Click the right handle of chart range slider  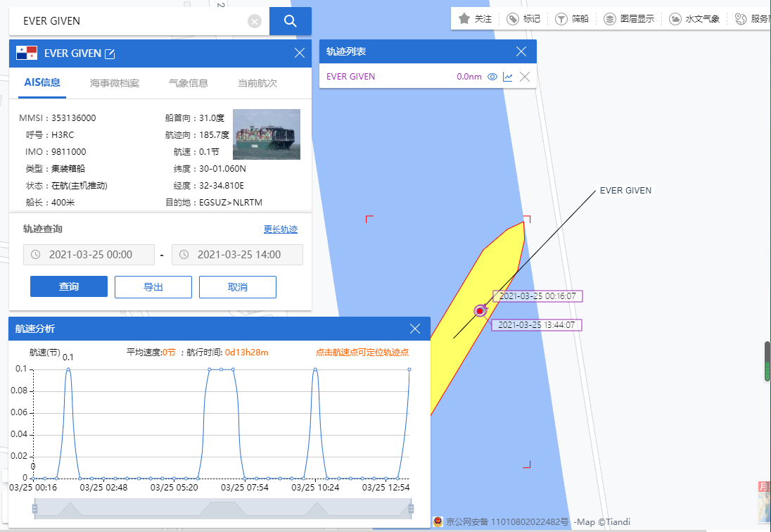point(411,508)
